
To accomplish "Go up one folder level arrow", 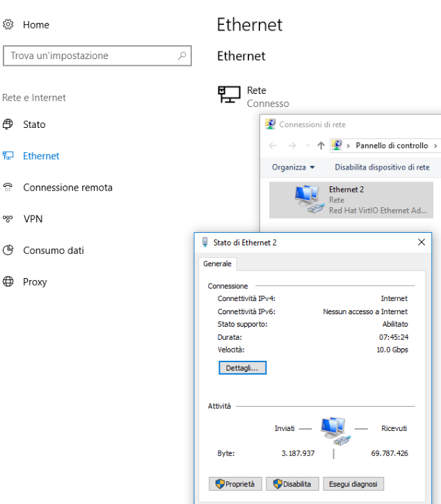I will click(321, 146).
